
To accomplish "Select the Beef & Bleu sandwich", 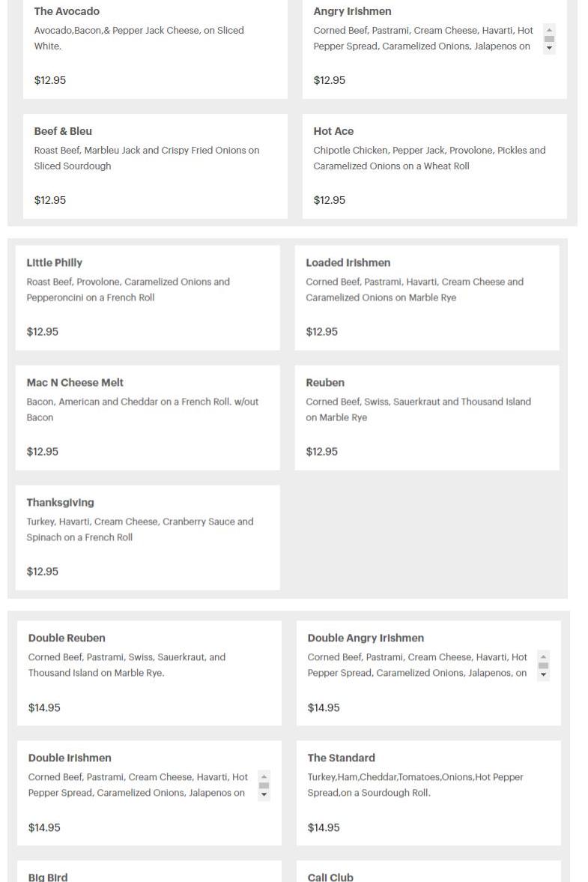I will [63, 131].
